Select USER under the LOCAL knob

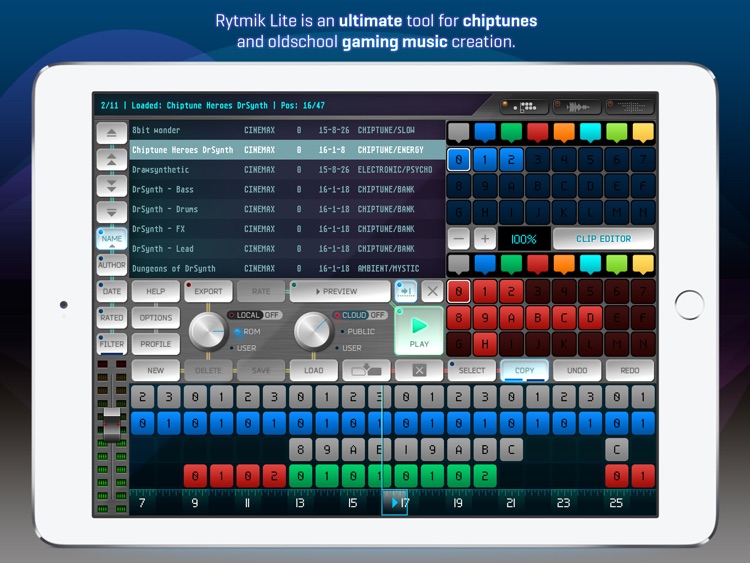pyautogui.click(x=243, y=348)
